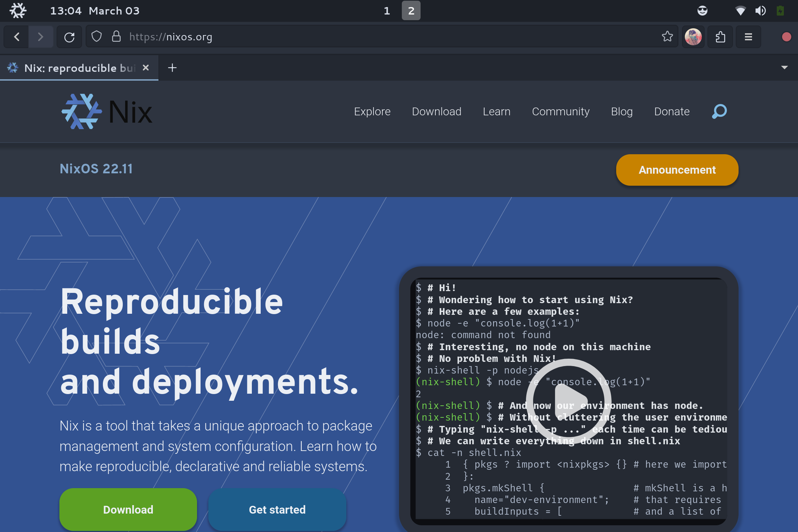Open the Community navigation menu item

561,111
